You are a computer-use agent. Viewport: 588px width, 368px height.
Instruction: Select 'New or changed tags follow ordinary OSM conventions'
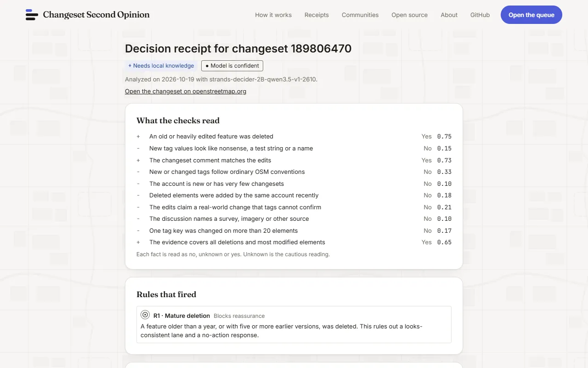pyautogui.click(x=294, y=172)
